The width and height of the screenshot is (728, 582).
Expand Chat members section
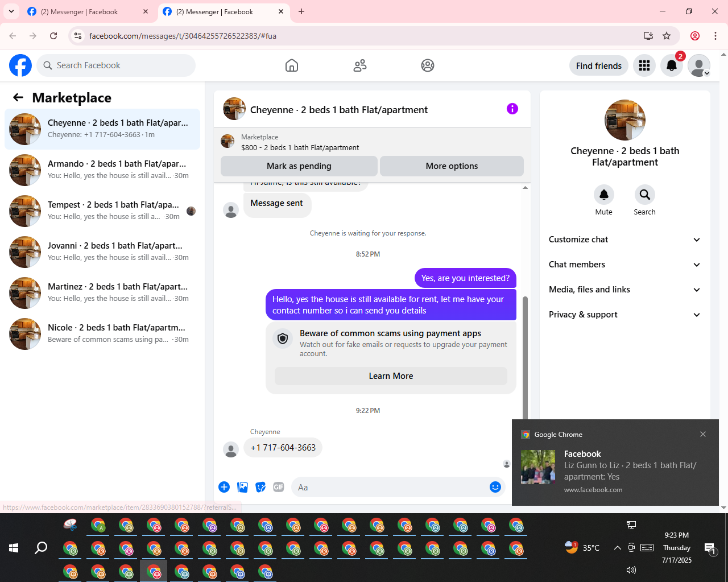click(625, 265)
